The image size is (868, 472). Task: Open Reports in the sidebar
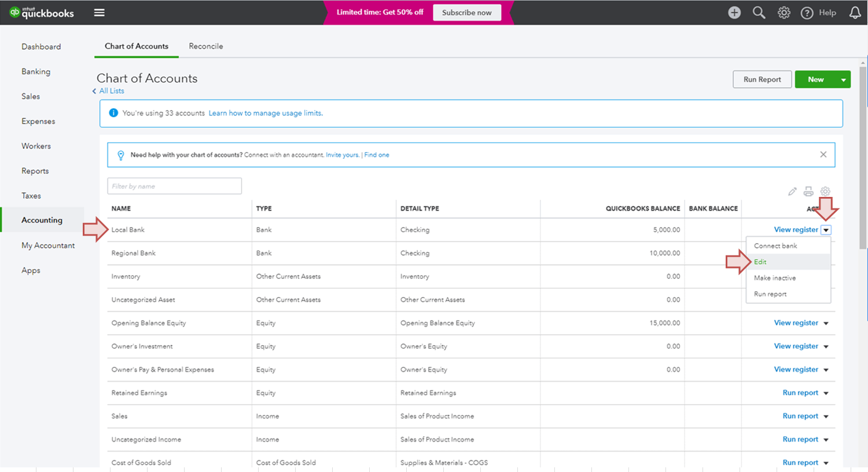(35, 171)
